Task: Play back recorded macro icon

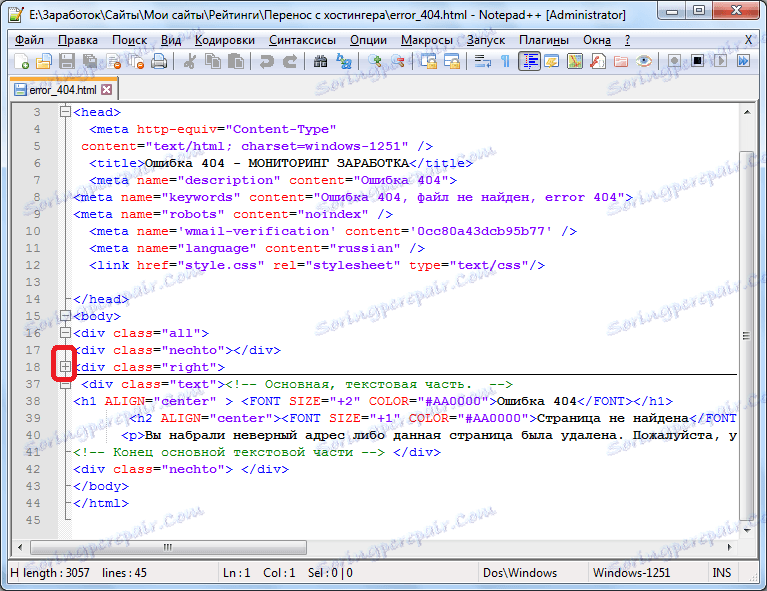Action: pyautogui.click(x=721, y=62)
